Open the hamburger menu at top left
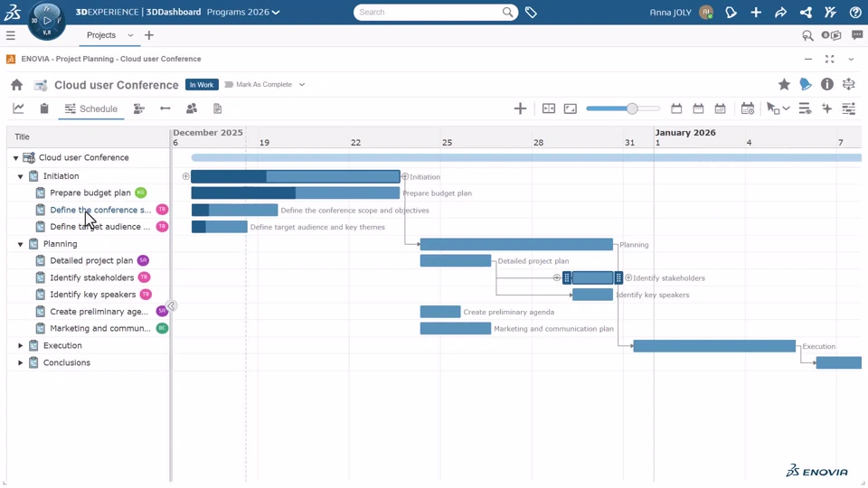 pos(11,35)
